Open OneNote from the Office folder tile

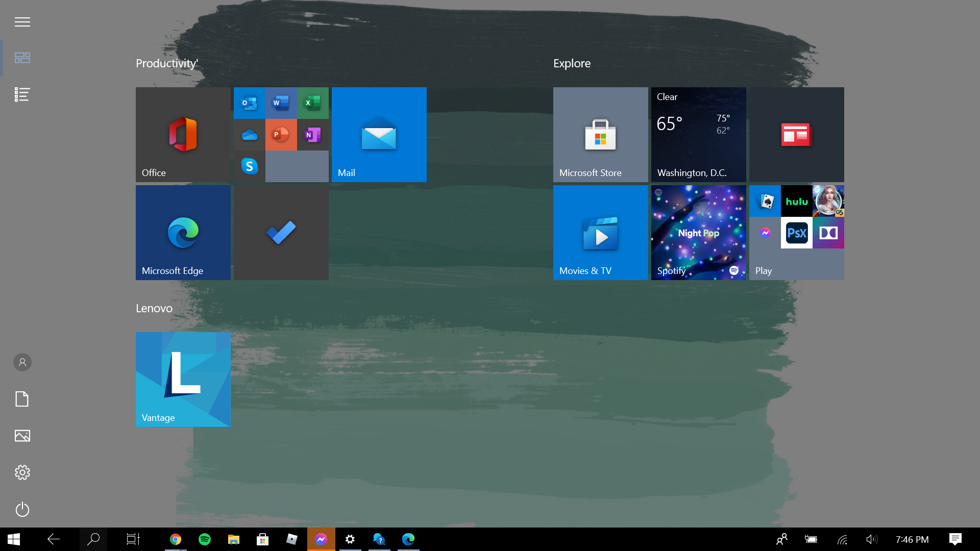(x=312, y=135)
